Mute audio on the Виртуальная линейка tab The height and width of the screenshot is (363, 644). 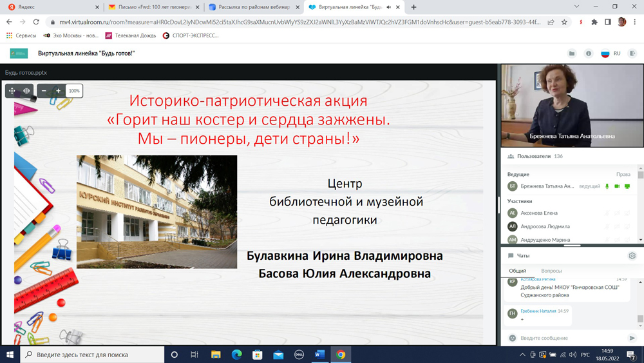388,7
